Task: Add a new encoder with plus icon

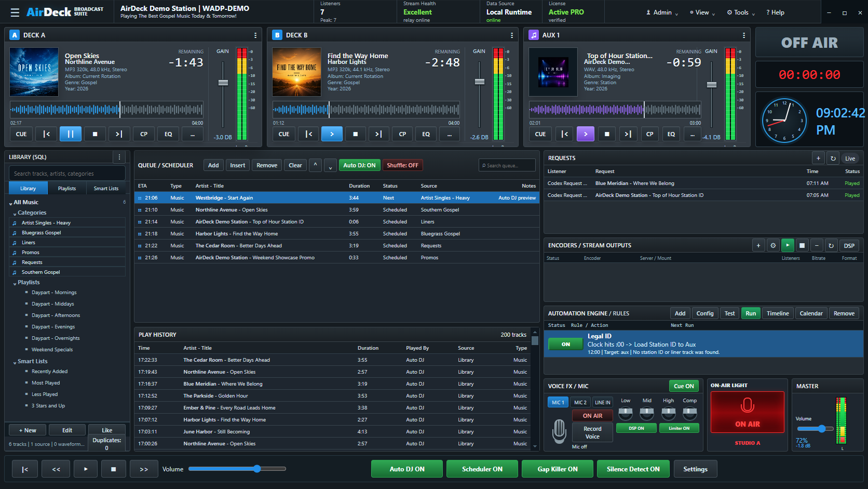Action: 758,246
